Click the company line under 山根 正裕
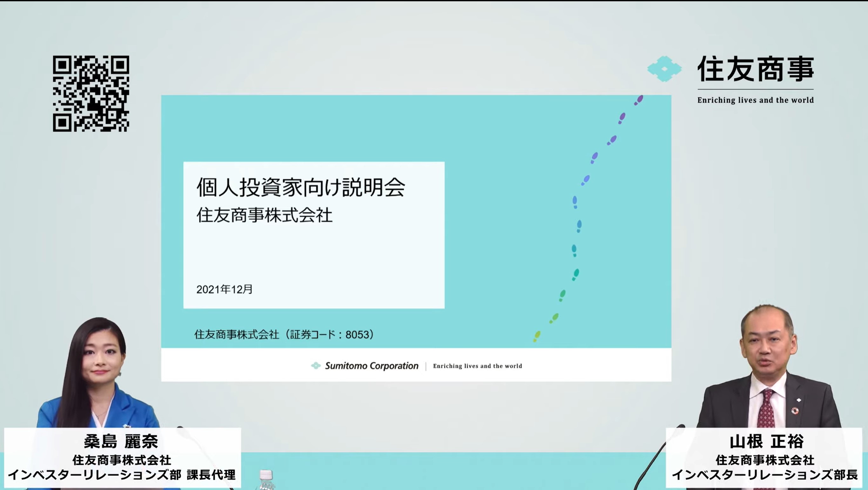 (x=765, y=460)
